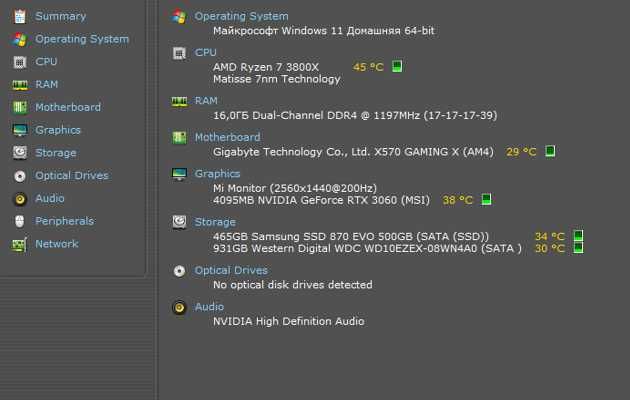Click the Optical Drives heading in the summary
The width and height of the screenshot is (630, 400).
(231, 270)
